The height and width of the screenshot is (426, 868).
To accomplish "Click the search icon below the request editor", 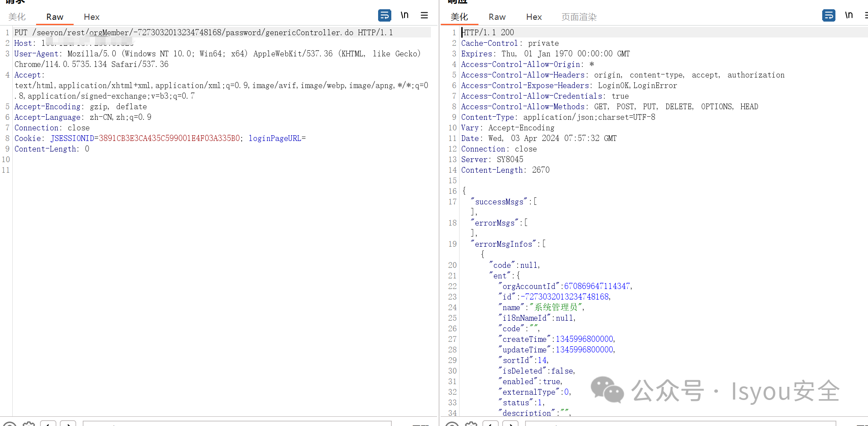I will pyautogui.click(x=10, y=424).
